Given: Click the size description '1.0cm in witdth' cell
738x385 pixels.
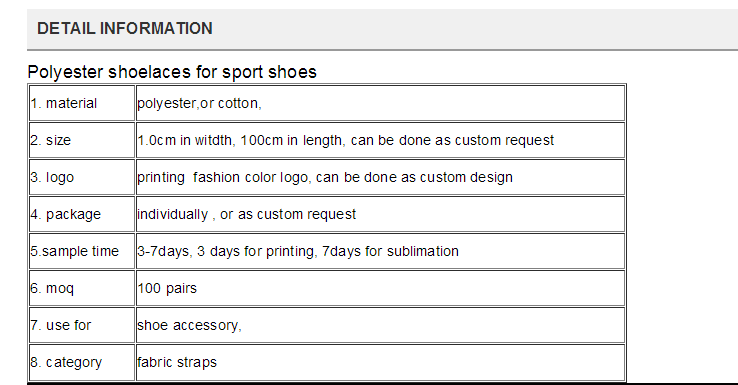Looking at the screenshot, I should (x=380, y=140).
